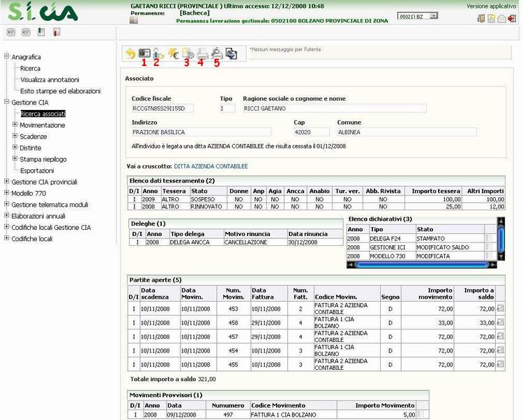Image resolution: width=523 pixels, height=420 pixels.
Task: Click the expand menu panel icon
Action: [x=11, y=32]
